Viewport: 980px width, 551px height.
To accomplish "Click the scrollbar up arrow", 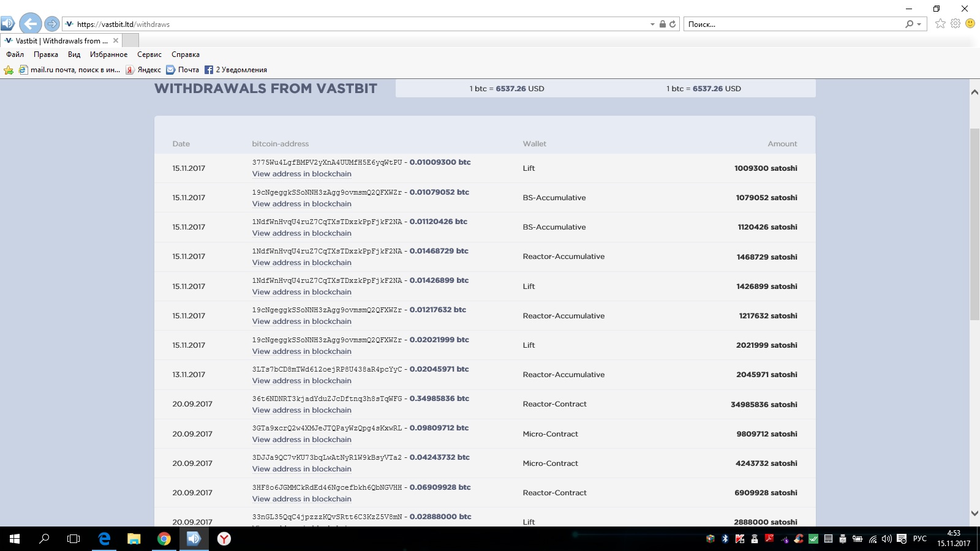I will pos(974,92).
